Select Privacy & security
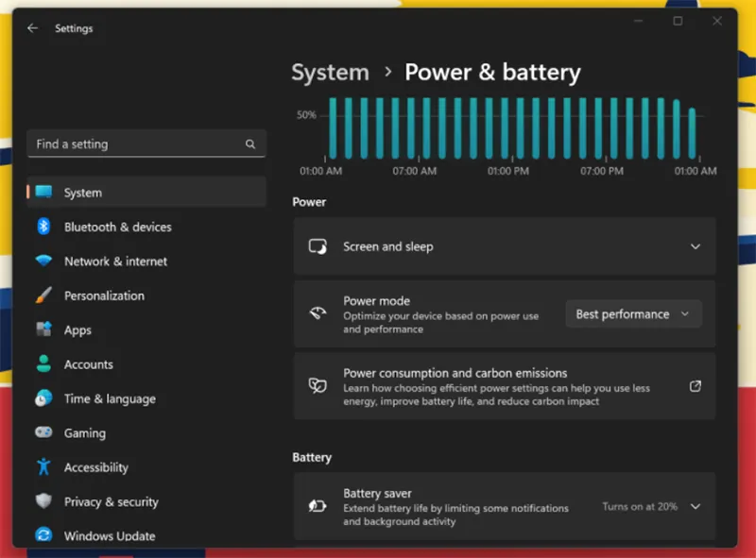756x558 pixels. coord(146,501)
